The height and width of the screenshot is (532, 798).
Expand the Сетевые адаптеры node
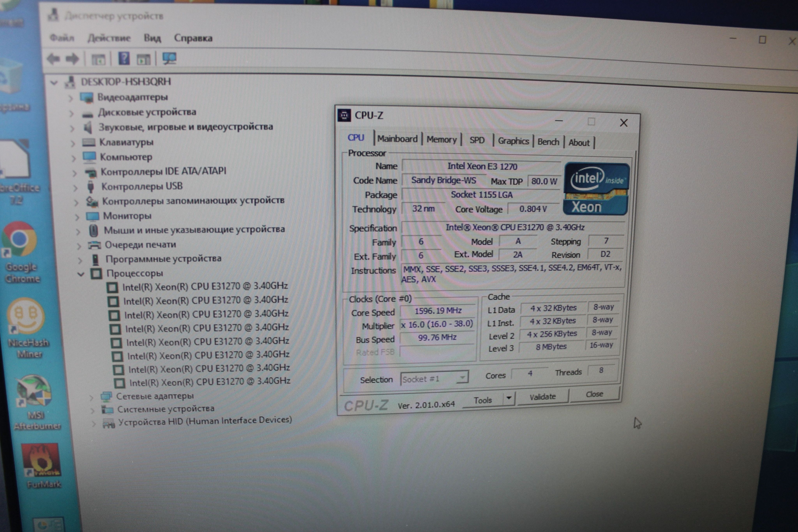(x=92, y=398)
